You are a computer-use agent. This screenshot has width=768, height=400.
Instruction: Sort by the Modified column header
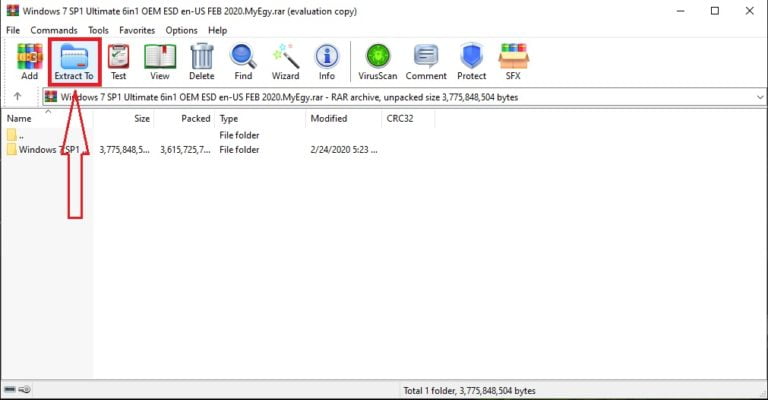[x=343, y=118]
